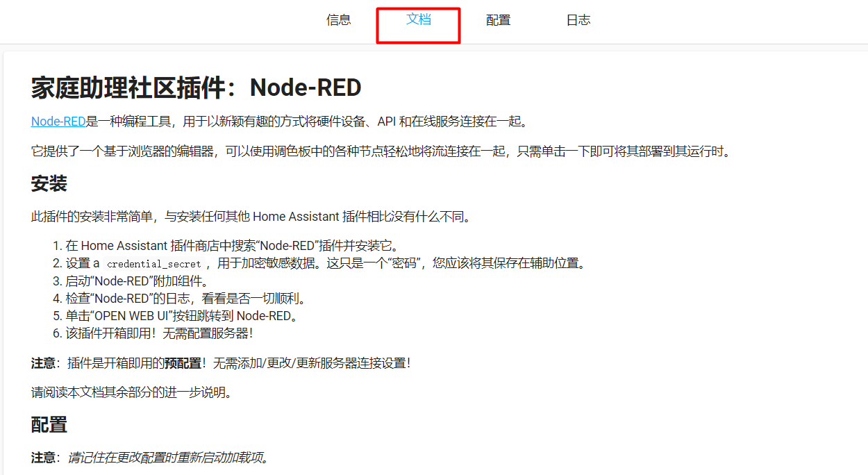Open the 配置 tab
The height and width of the screenshot is (475, 868).
(x=499, y=20)
